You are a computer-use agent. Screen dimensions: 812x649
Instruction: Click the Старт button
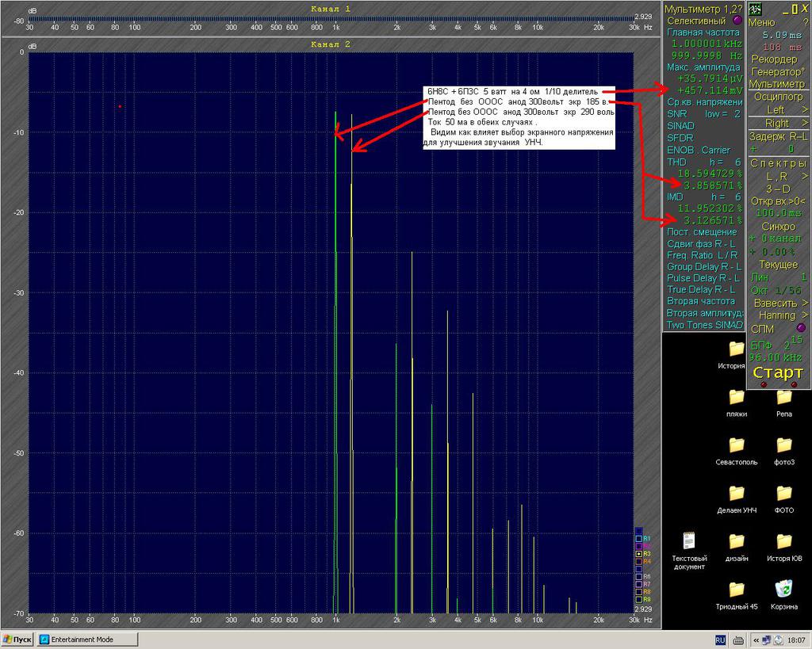778,372
